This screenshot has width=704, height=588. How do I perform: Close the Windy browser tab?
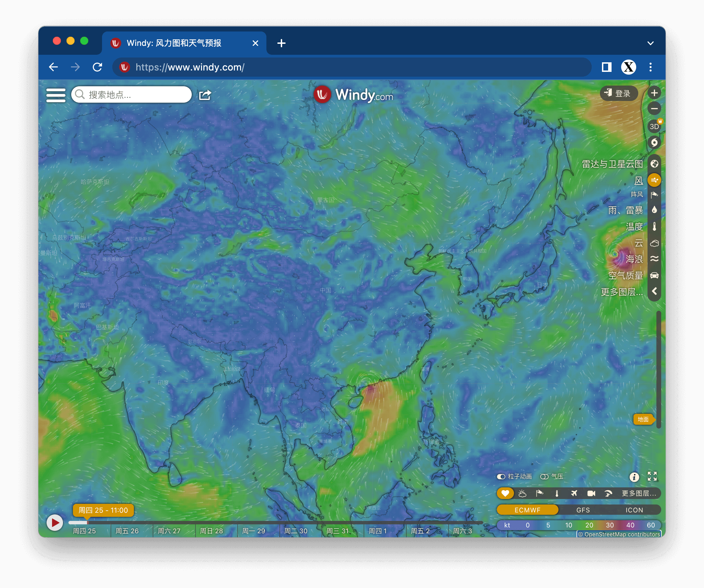255,43
